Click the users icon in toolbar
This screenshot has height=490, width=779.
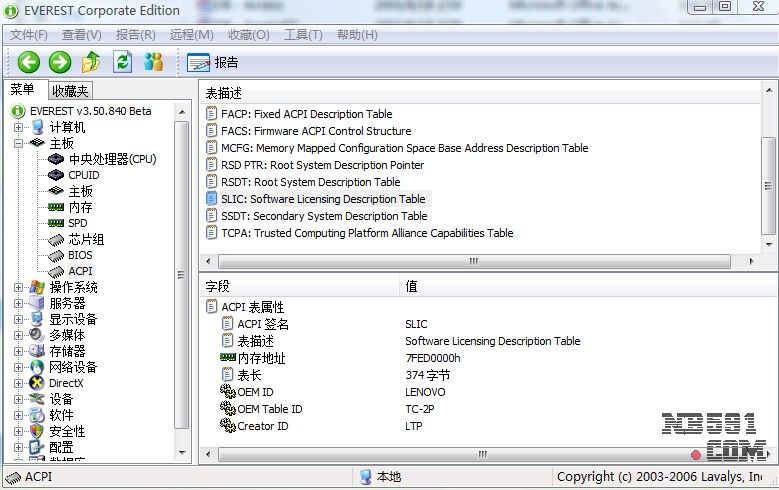tap(153, 62)
